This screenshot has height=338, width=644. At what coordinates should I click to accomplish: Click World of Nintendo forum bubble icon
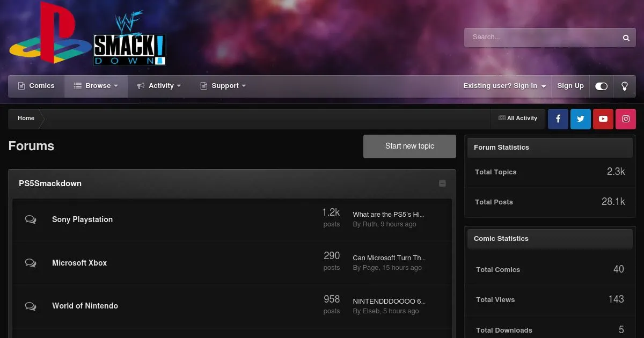(31, 306)
